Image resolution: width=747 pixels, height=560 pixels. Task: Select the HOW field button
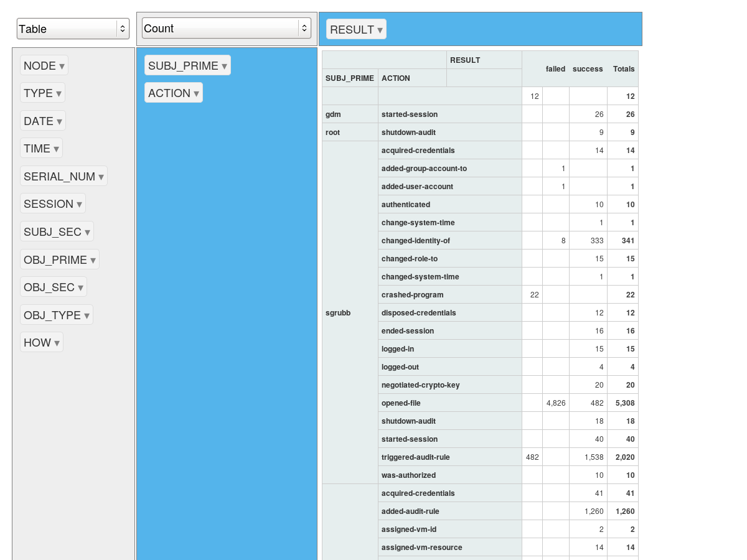(x=41, y=342)
